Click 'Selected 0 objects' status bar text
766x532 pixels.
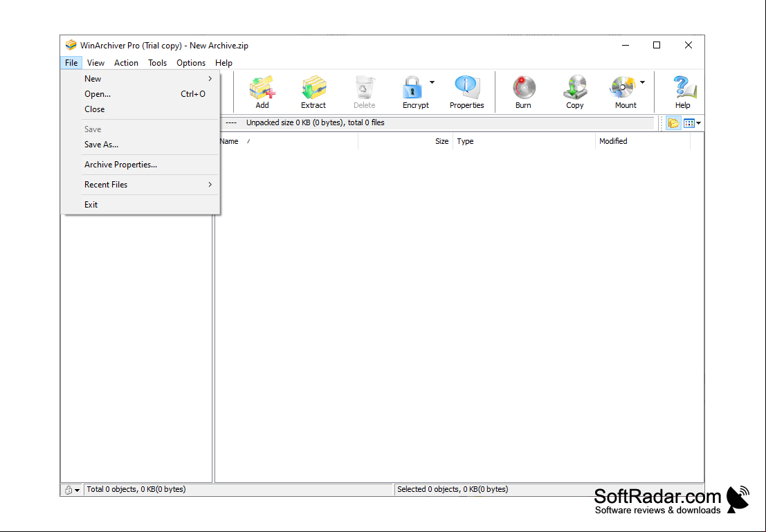453,489
